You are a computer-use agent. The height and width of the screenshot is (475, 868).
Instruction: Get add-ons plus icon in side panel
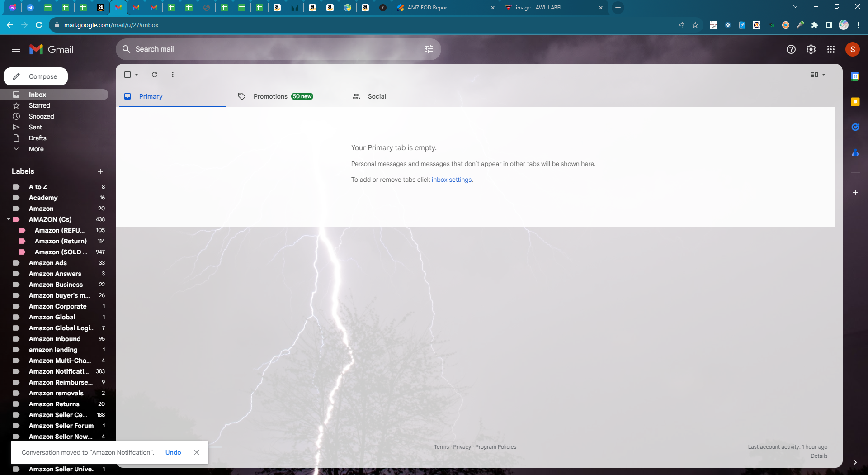855,193
